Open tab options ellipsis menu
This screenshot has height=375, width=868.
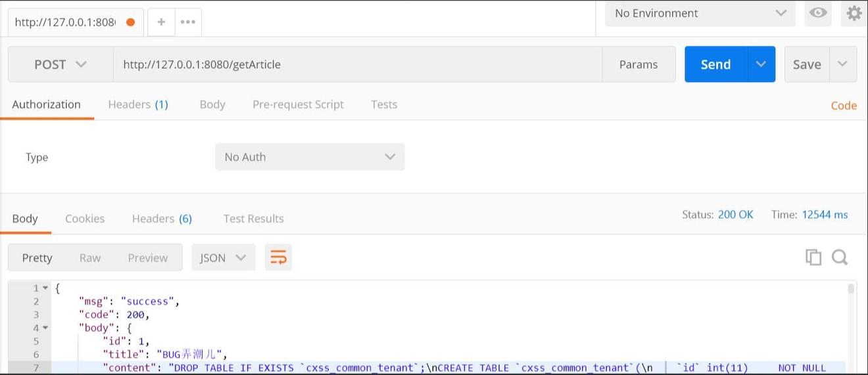pos(188,22)
